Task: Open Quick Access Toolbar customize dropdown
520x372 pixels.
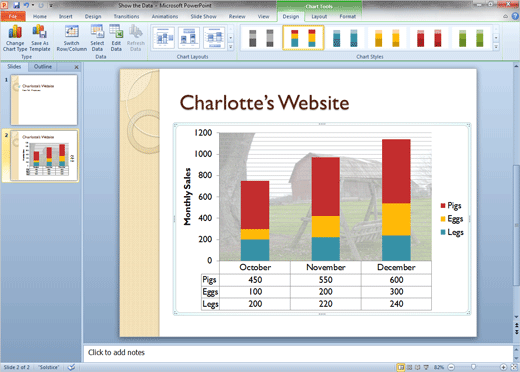Action: click(51, 6)
